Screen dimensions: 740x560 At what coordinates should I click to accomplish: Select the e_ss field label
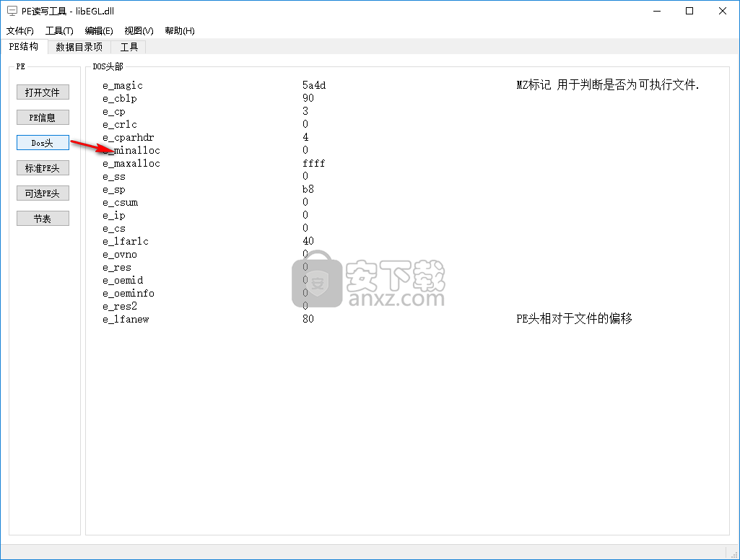point(114,177)
